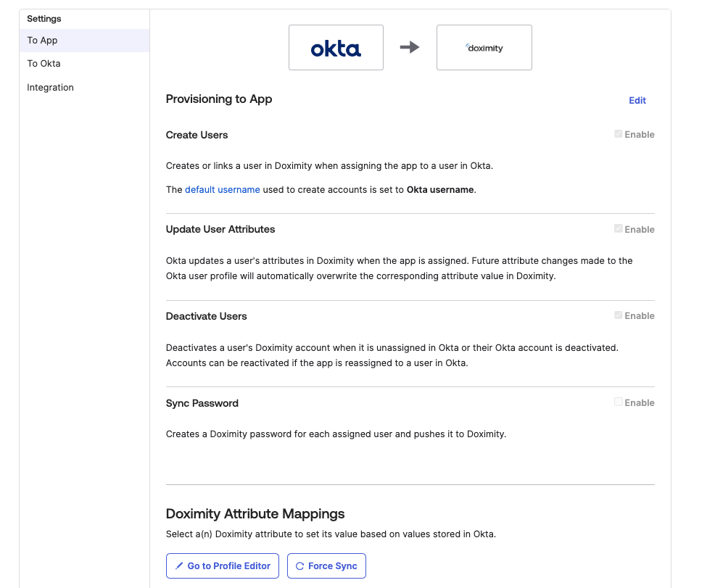Click the Deactivate Users section title
The width and height of the screenshot is (715, 588).
206,316
